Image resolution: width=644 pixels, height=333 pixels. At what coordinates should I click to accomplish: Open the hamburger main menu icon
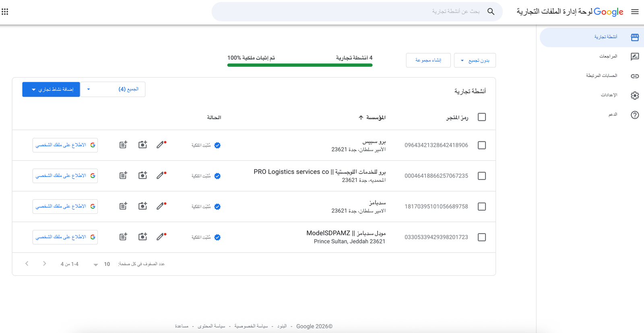[x=635, y=12]
